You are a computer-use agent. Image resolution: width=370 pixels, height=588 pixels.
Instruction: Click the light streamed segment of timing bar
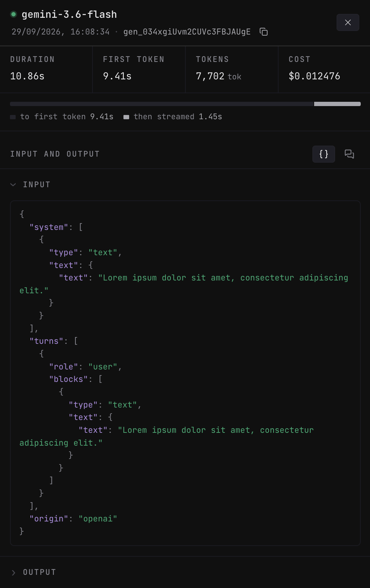[x=337, y=104]
